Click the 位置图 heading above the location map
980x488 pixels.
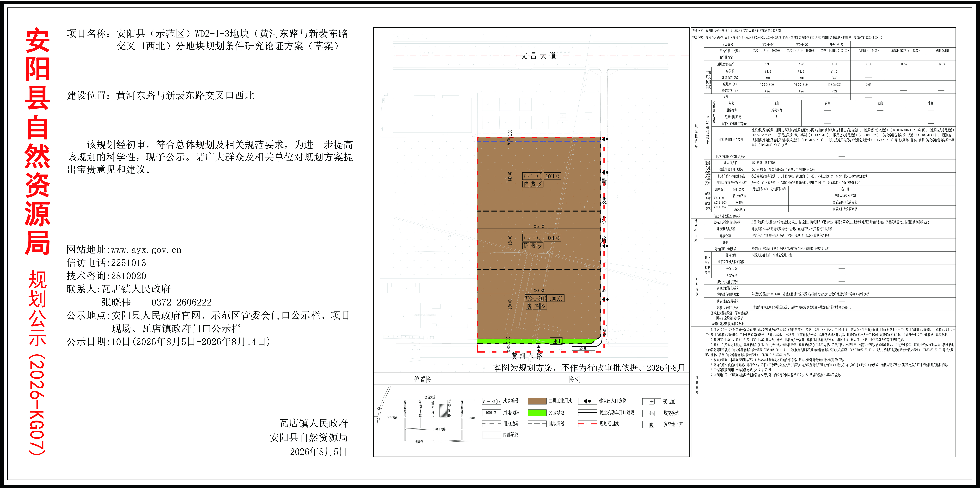click(423, 379)
